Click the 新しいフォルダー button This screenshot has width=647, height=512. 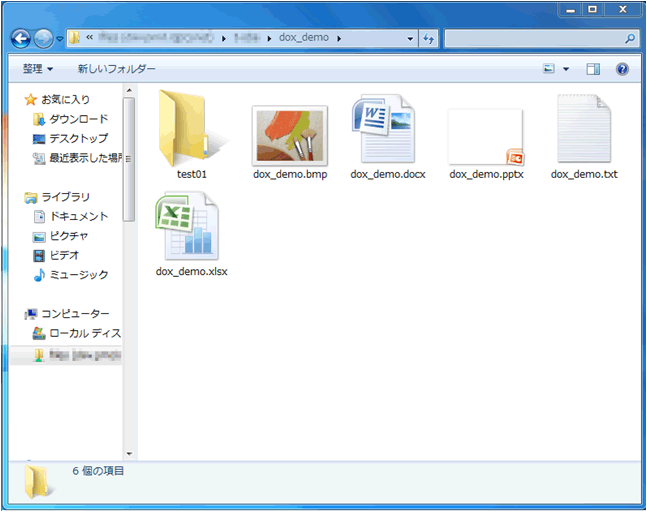tap(116, 69)
